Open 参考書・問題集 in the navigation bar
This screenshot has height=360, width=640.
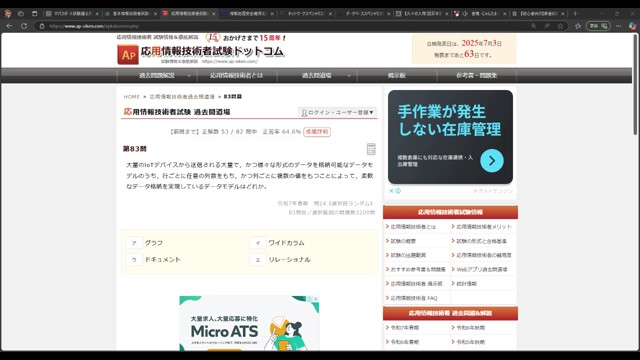476,76
